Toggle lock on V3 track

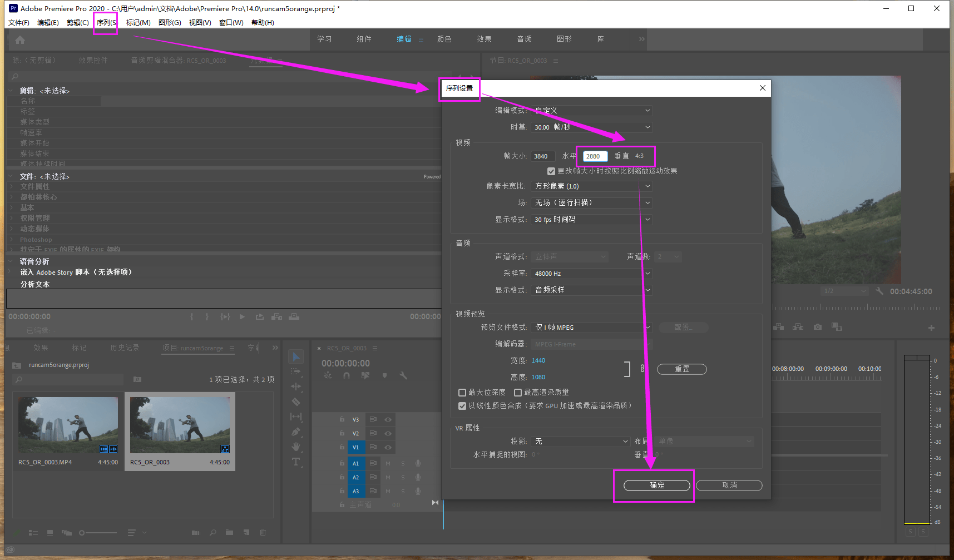(x=342, y=419)
